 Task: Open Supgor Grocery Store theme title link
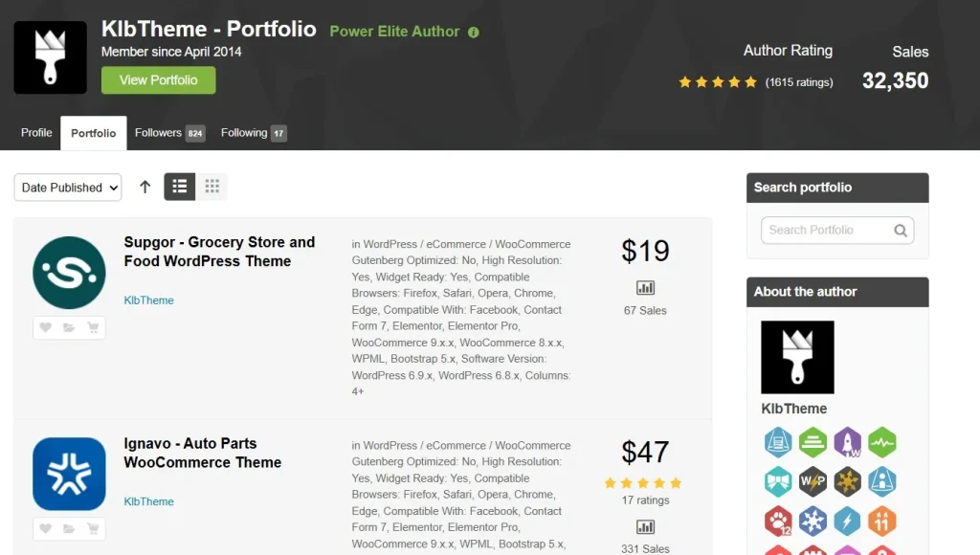[219, 252]
